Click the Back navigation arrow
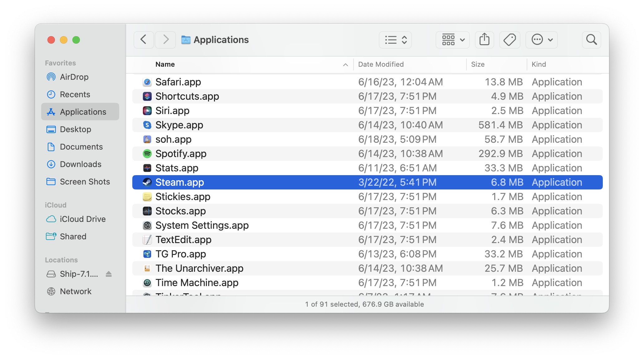The width and height of the screenshot is (644, 359). (x=144, y=40)
